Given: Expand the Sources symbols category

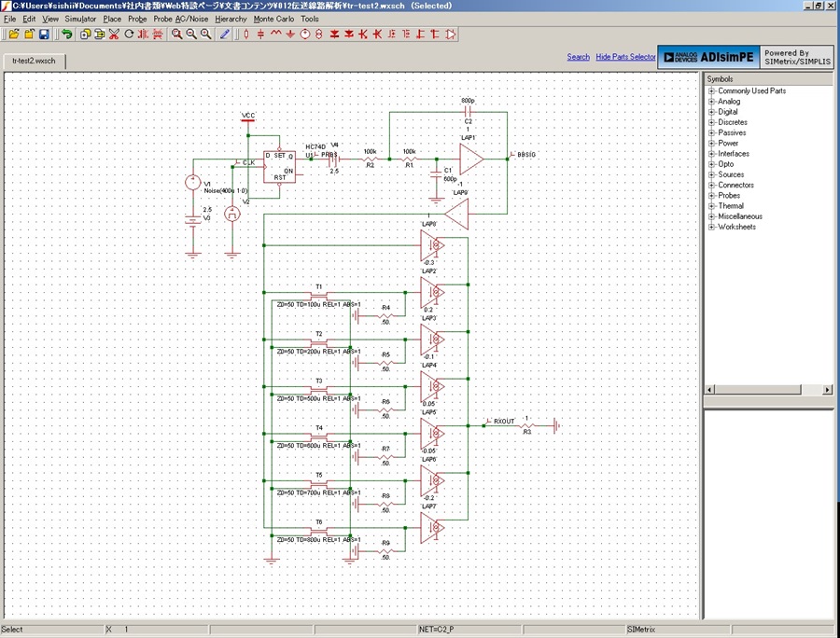Looking at the screenshot, I should click(x=712, y=174).
